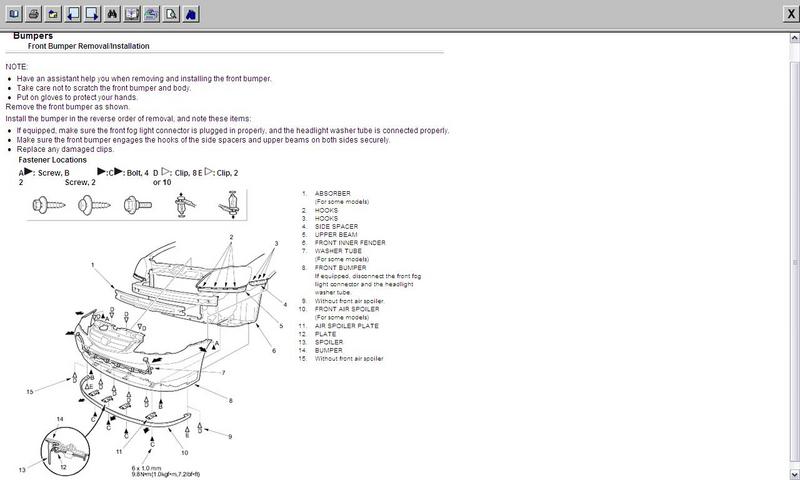Click the document magnifier preview icon
The height and width of the screenshot is (480, 800).
(x=171, y=14)
